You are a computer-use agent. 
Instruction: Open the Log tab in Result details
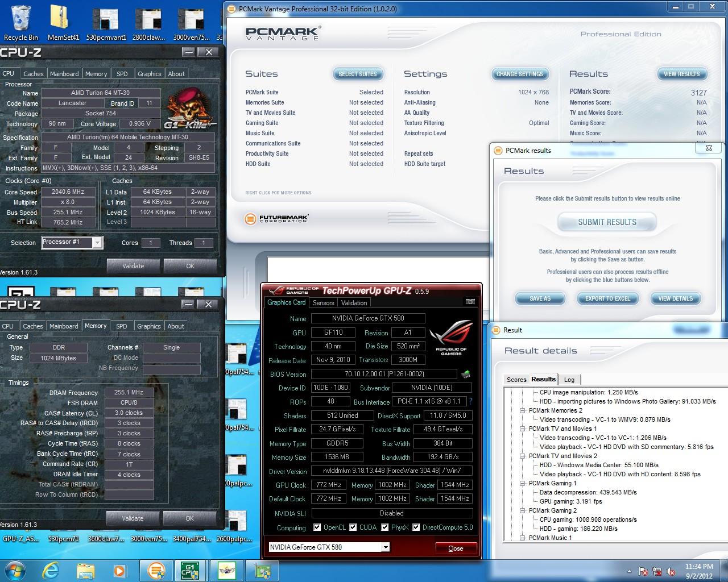click(x=569, y=380)
